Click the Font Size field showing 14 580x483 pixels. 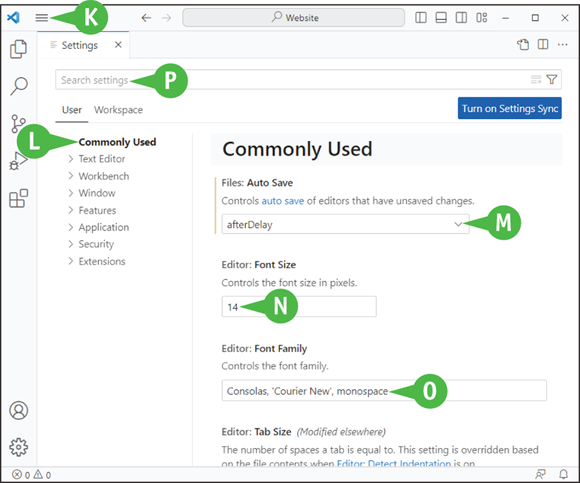pos(299,307)
